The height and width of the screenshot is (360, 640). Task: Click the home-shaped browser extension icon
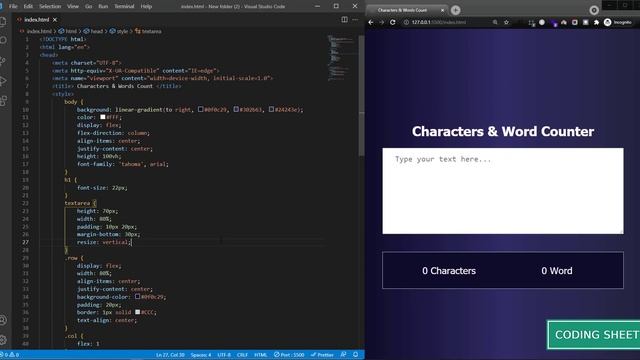tap(564, 22)
